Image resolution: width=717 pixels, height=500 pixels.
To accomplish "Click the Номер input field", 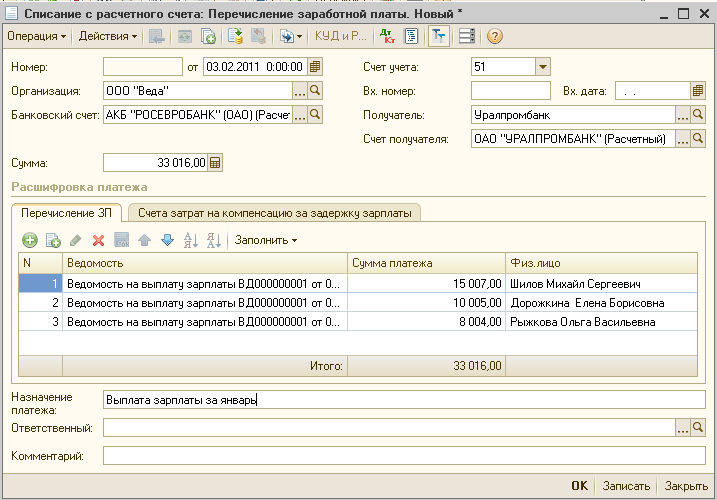I will click(x=143, y=67).
